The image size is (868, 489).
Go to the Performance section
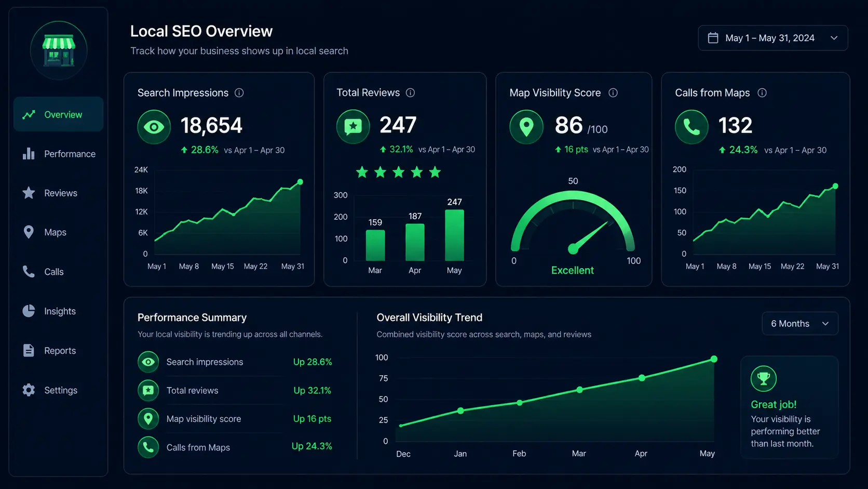[58, 154]
